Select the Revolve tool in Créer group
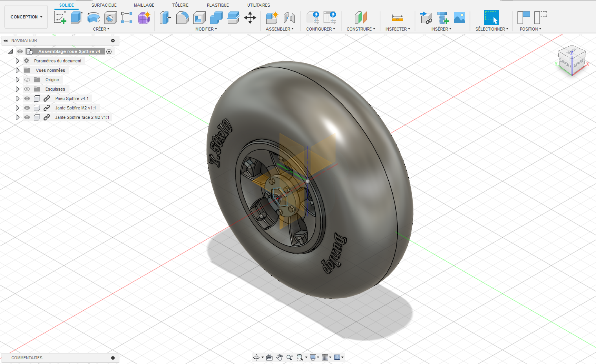The height and width of the screenshot is (364, 596). 93,18
